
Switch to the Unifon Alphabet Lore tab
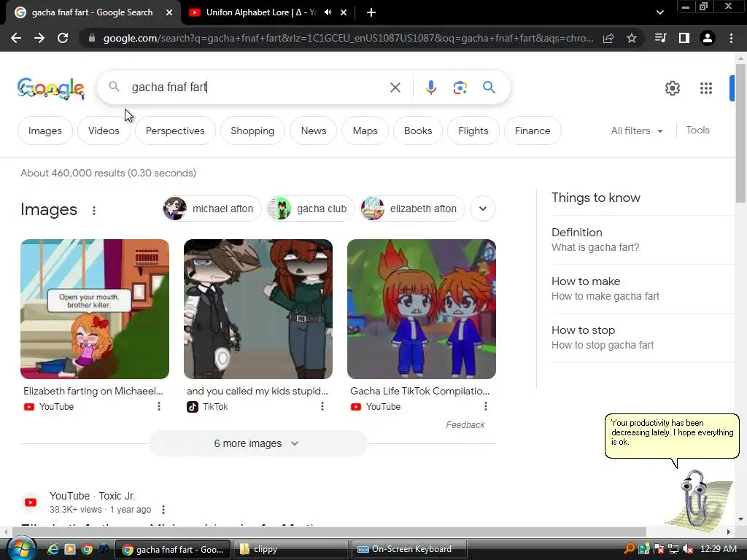[261, 12]
